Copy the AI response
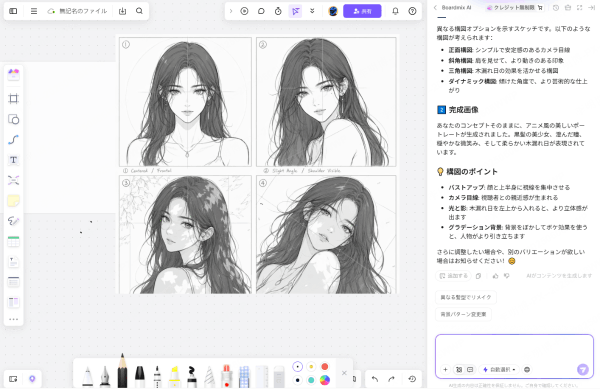 (x=478, y=276)
